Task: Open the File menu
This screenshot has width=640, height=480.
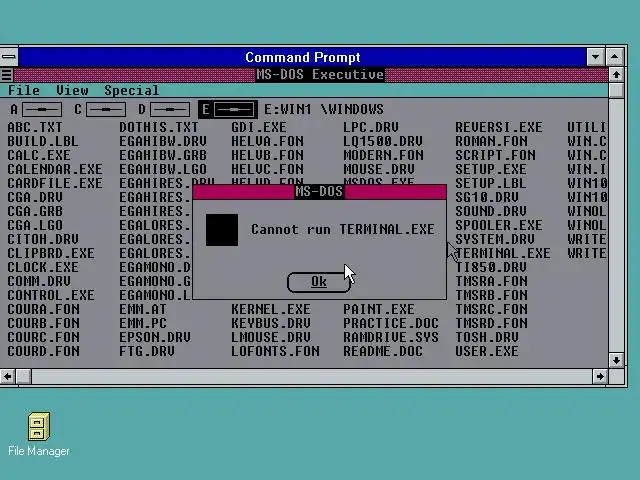Action: [x=24, y=90]
